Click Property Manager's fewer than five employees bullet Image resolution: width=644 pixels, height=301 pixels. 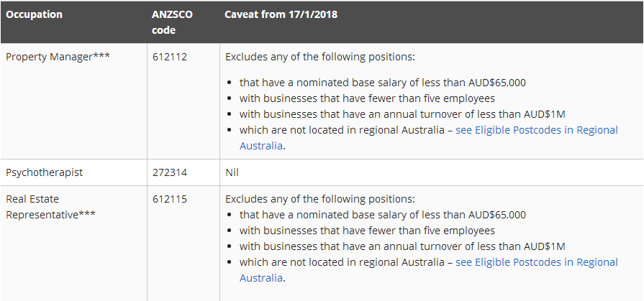(367, 98)
